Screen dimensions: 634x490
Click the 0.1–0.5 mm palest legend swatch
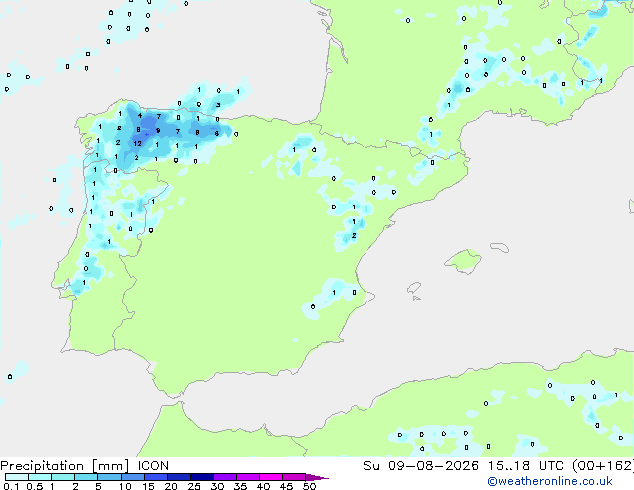pyautogui.click(x=17, y=477)
